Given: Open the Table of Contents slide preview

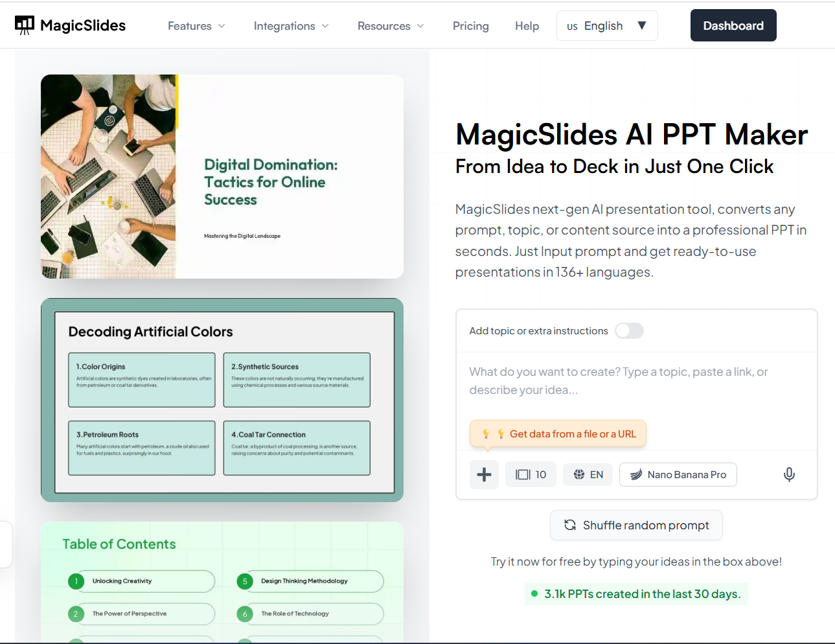Looking at the screenshot, I should click(x=222, y=582).
